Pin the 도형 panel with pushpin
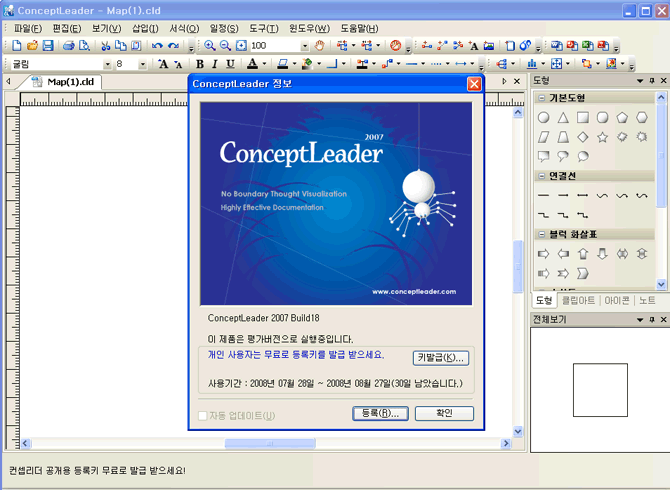670x490 pixels. click(x=652, y=80)
